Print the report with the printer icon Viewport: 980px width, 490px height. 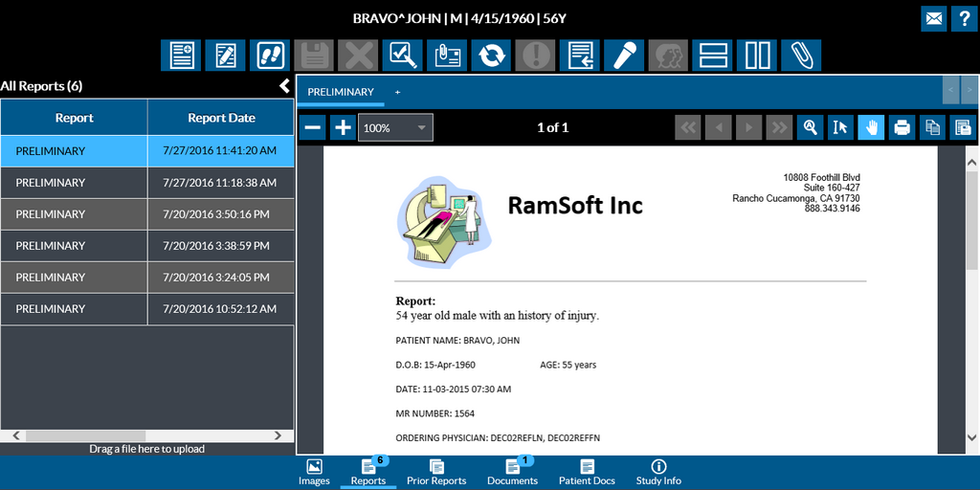pos(901,127)
